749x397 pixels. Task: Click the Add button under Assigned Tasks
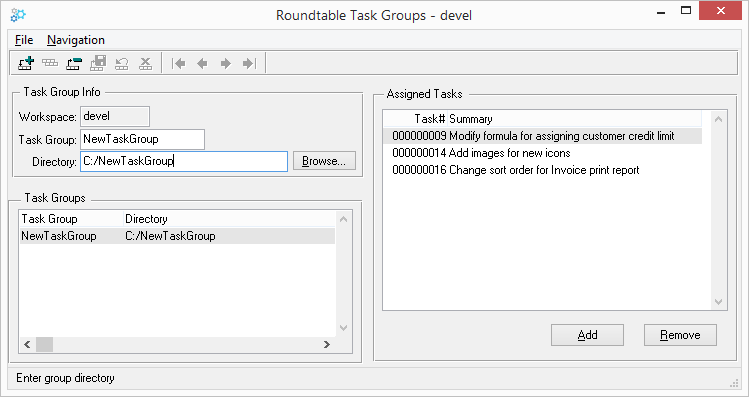coord(587,335)
